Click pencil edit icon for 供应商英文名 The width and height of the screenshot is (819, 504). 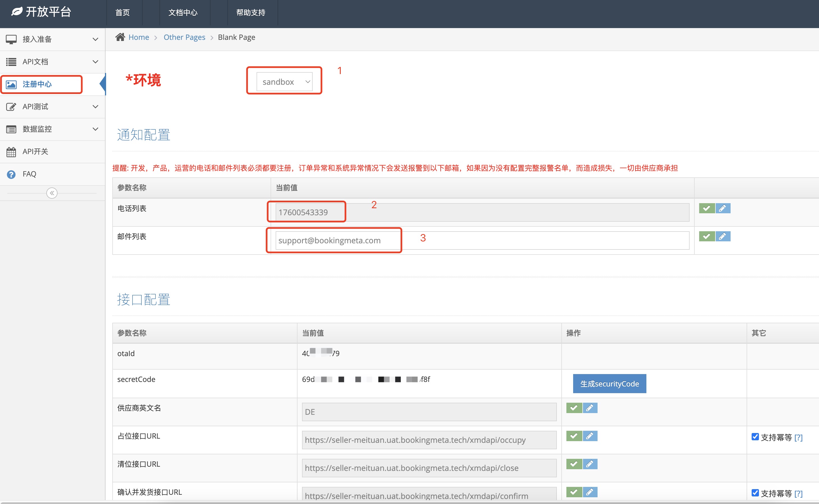pyautogui.click(x=590, y=408)
